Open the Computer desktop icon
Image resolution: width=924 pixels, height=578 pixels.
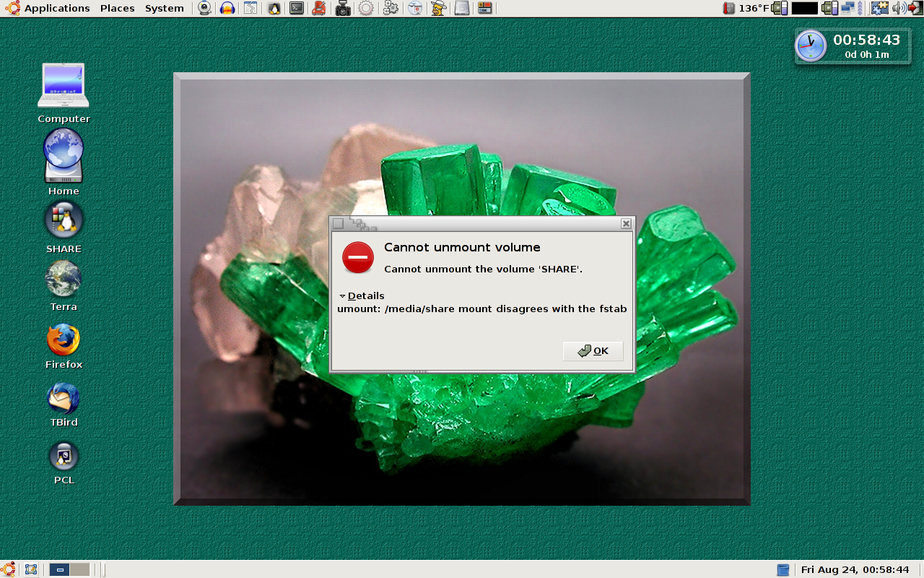coord(64,93)
